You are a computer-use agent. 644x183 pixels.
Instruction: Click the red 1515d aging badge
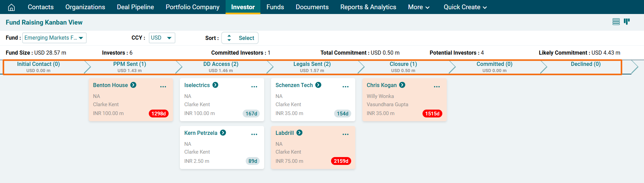click(x=432, y=114)
